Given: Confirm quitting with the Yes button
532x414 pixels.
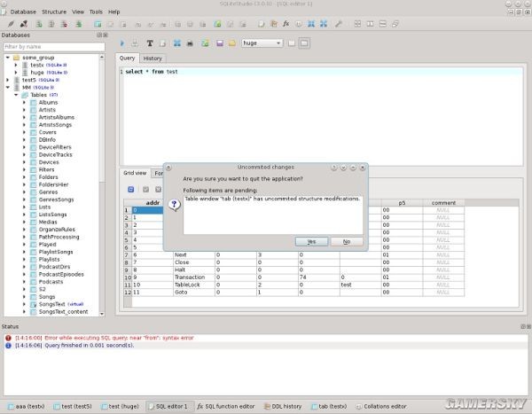Looking at the screenshot, I should point(311,242).
